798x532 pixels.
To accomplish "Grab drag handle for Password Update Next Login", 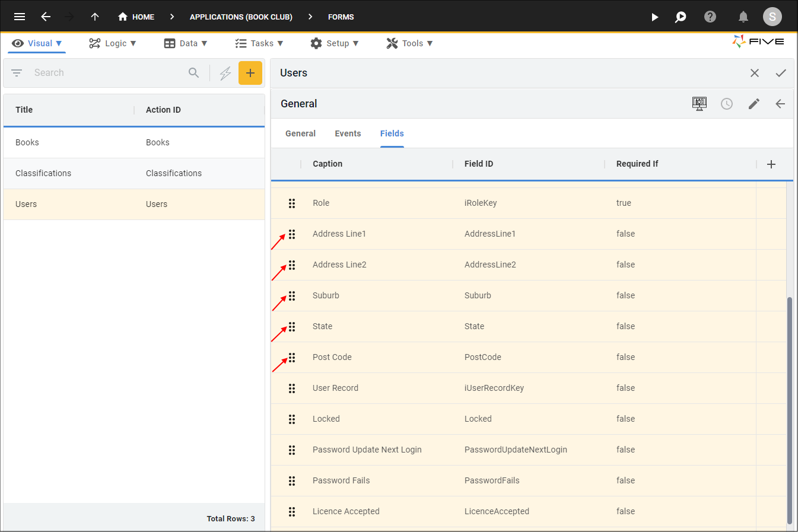I will (292, 450).
